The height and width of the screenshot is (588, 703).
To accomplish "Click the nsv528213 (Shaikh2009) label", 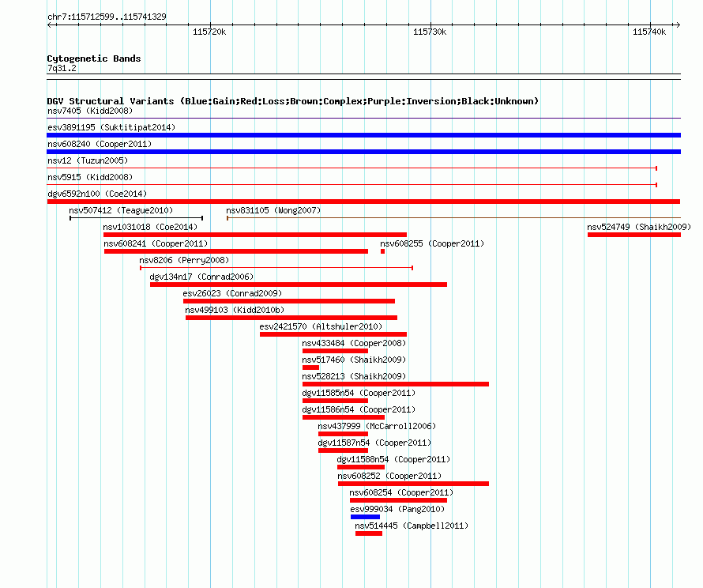I will [354, 376].
